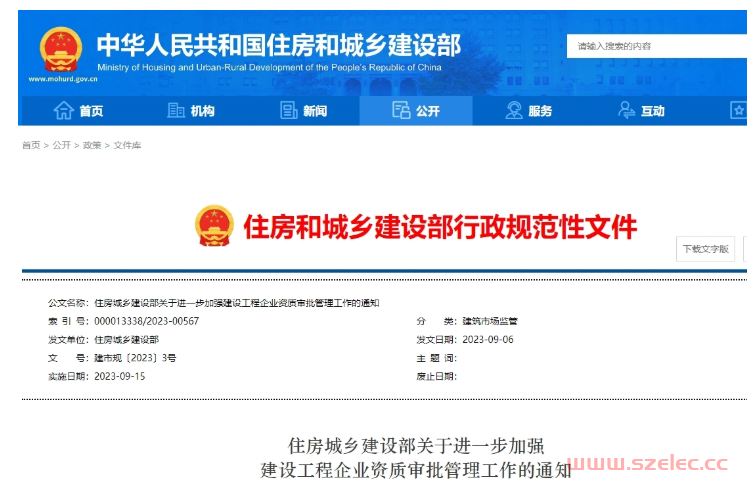Viewport: 747px width, 490px height.
Task: Click the document icon beside 公开
Action: pos(401,110)
